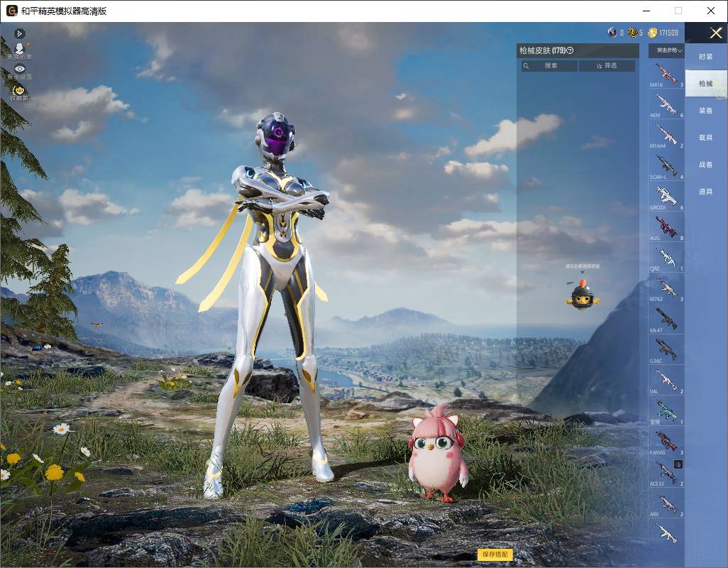This screenshot has height=568, width=728.
Task: Click the play arrow icon at top left
Action: click(x=19, y=33)
